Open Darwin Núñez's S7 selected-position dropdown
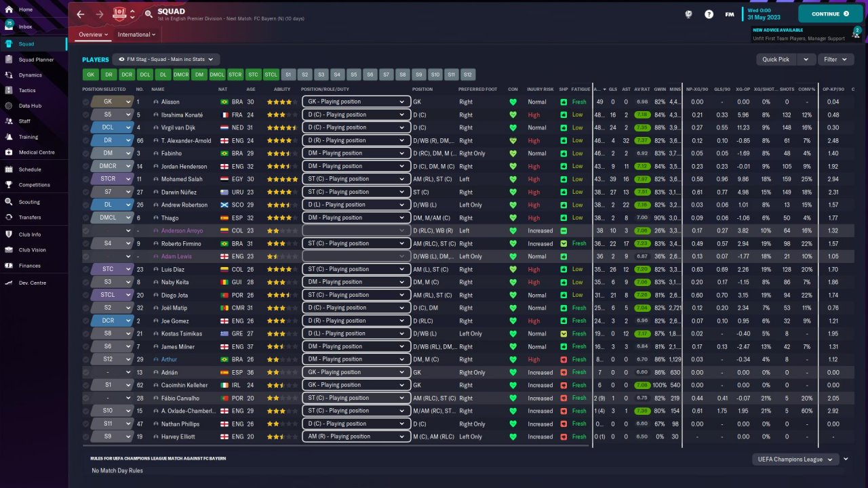The height and width of the screenshot is (488, 868). click(112, 192)
